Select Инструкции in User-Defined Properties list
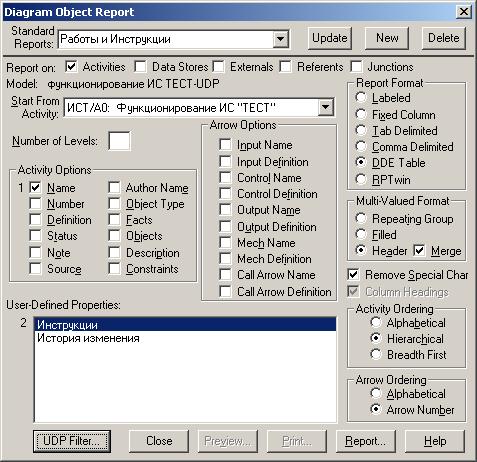Screen dimensions: 477x462 (x=185, y=324)
